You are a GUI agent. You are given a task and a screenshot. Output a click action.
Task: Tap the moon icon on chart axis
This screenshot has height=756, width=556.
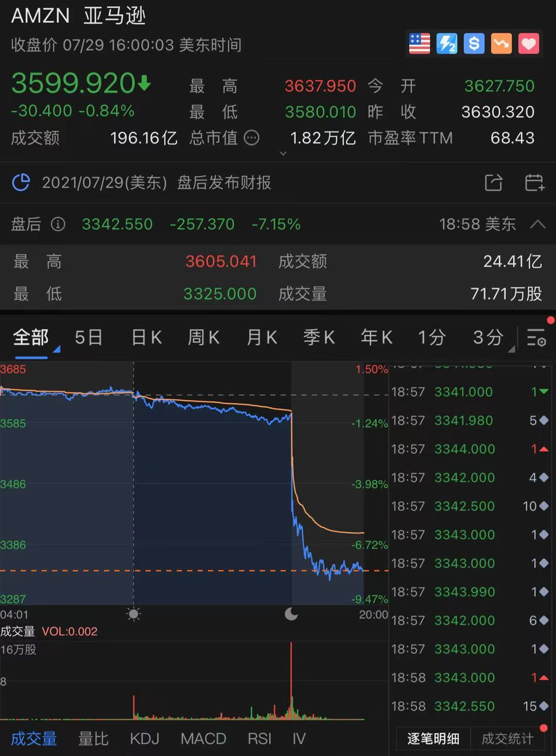291,613
